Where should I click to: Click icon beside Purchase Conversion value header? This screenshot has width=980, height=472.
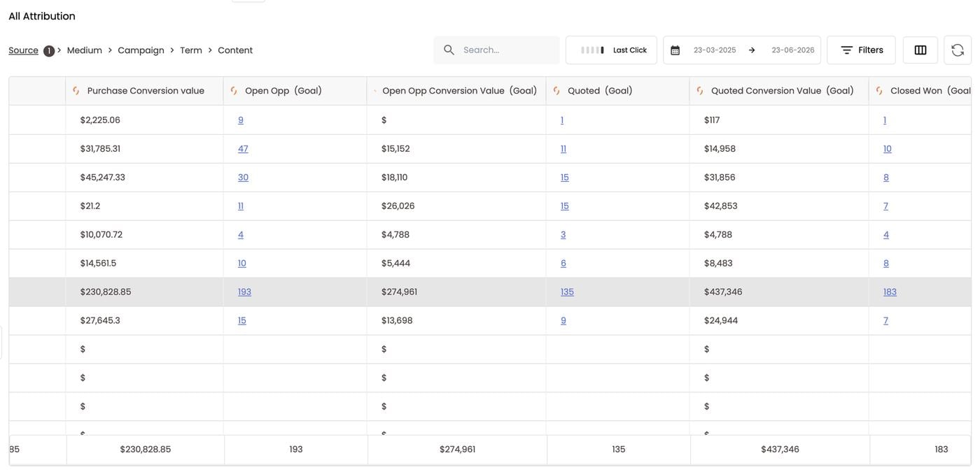tap(76, 91)
